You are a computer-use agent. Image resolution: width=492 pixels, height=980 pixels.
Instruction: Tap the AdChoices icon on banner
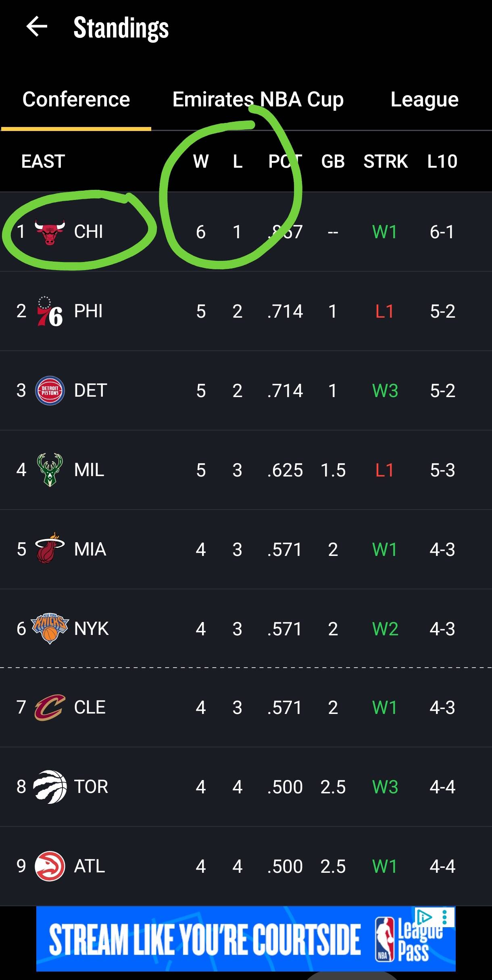click(x=423, y=917)
